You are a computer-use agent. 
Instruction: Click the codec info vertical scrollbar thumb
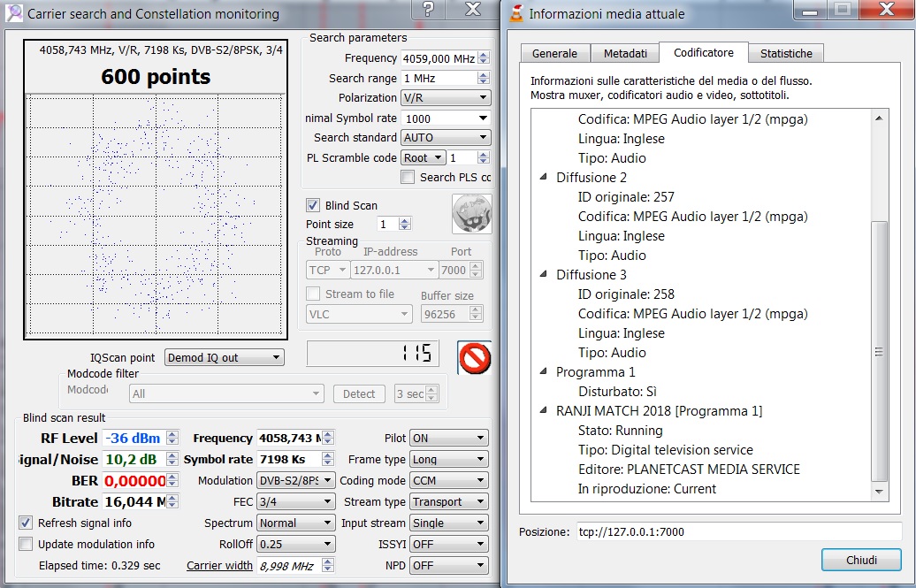point(879,351)
